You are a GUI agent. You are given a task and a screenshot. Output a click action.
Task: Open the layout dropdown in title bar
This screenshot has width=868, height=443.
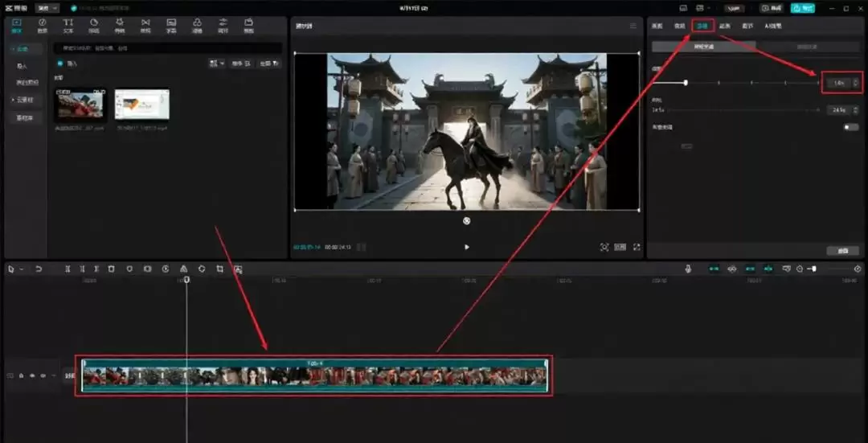tap(703, 8)
